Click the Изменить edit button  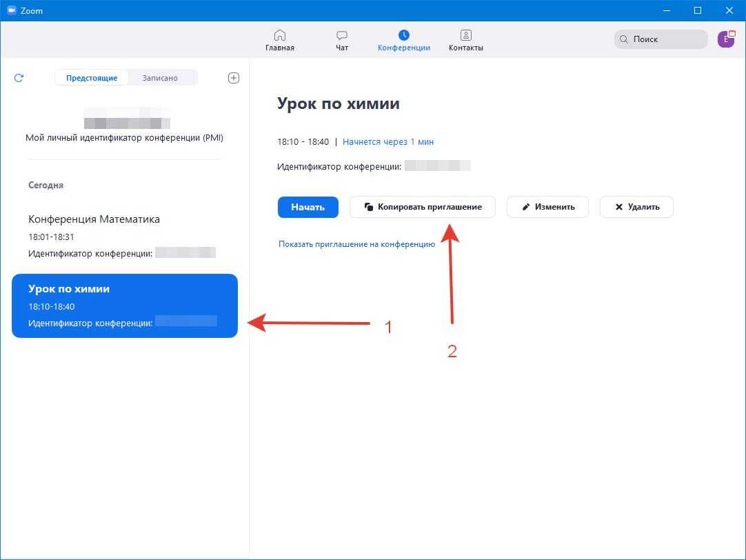[547, 207]
